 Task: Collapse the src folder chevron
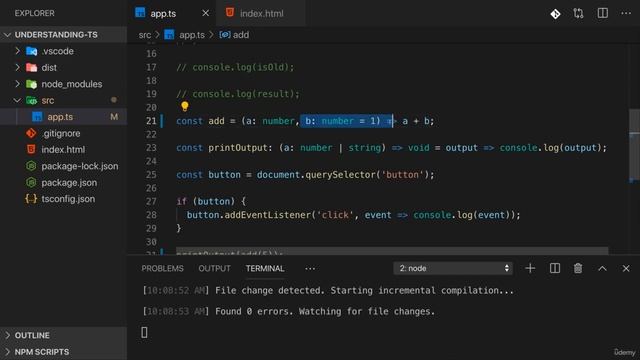click(17, 100)
